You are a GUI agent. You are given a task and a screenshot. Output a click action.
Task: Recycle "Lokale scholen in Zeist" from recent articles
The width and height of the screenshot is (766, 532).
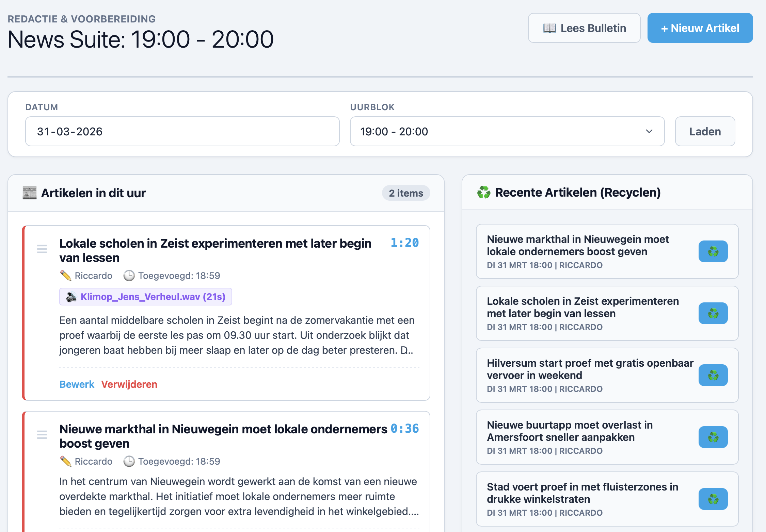click(x=713, y=313)
